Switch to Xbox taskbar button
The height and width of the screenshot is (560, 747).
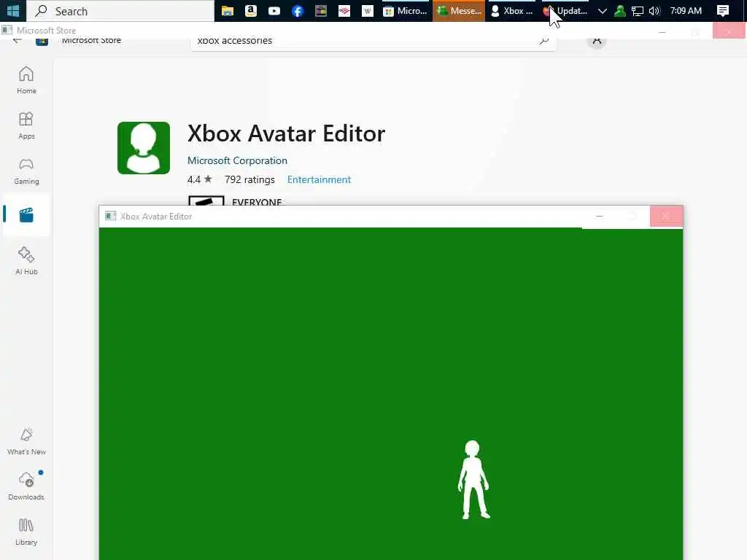tap(511, 11)
